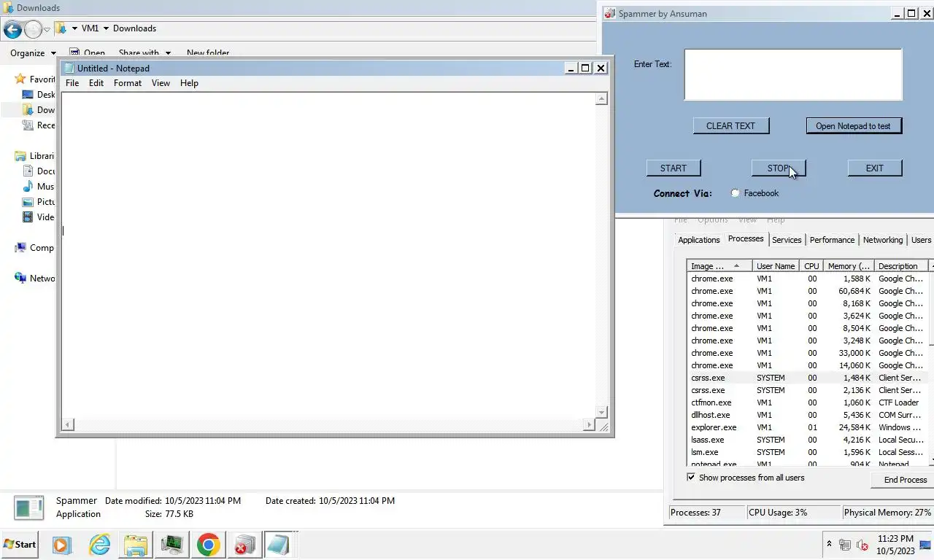
Task: Switch to the Applications tab in Task Manager
Action: [x=699, y=240]
